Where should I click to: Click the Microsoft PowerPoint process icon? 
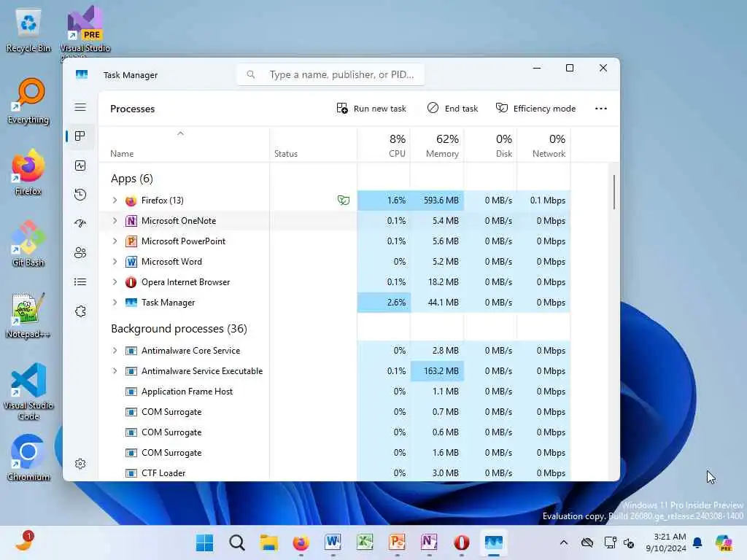[x=131, y=241]
